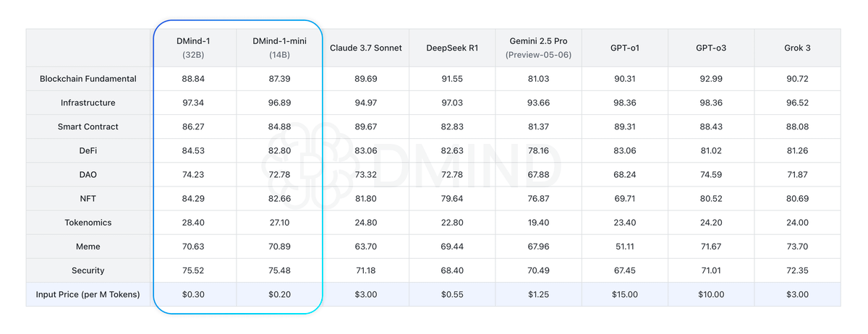
Task: Click the GPT-o1 column header
Action: 624,48
